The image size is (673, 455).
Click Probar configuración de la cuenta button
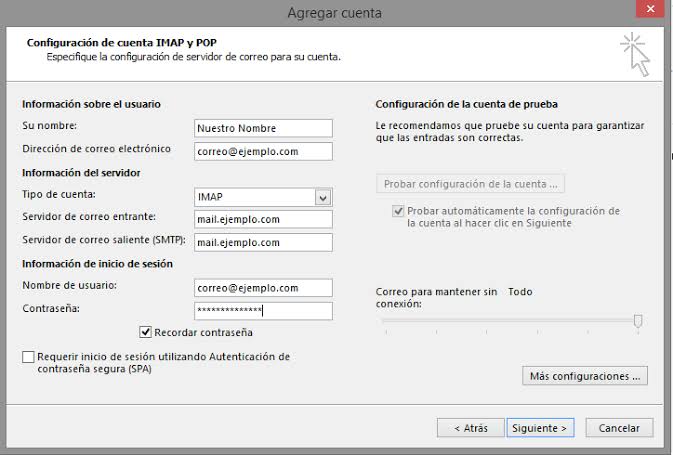point(470,184)
